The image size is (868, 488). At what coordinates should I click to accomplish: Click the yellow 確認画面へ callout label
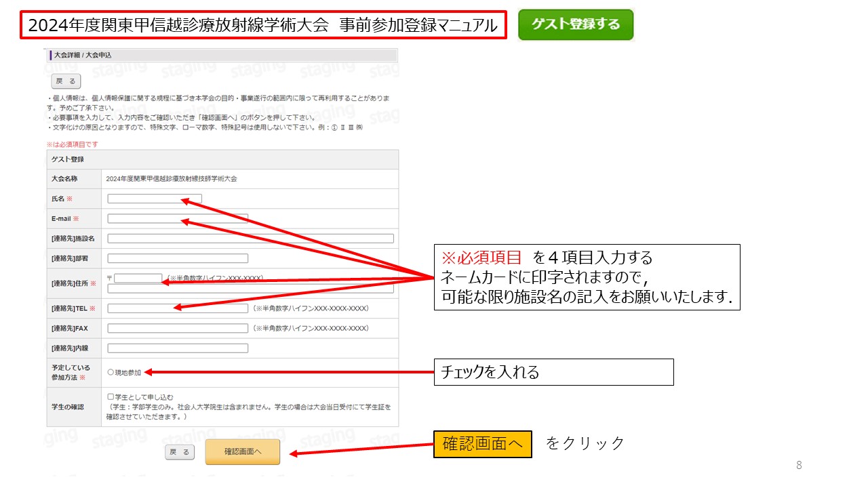(482, 444)
